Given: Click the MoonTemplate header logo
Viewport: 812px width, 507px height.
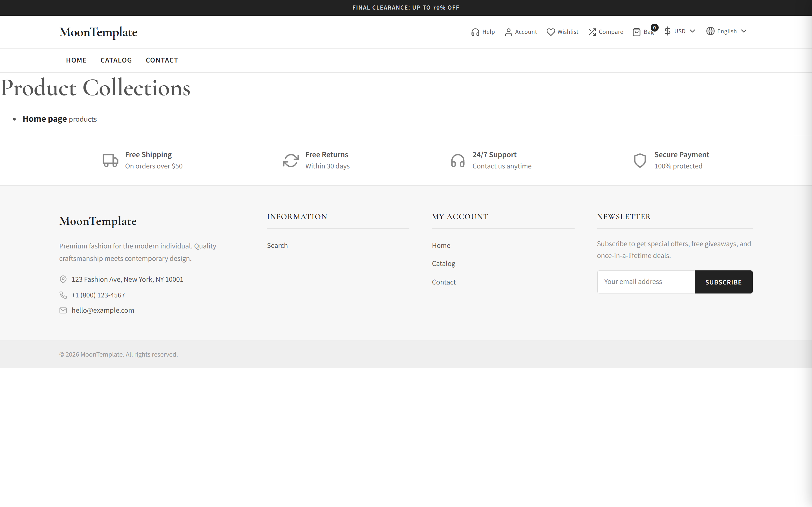Looking at the screenshot, I should [98, 32].
